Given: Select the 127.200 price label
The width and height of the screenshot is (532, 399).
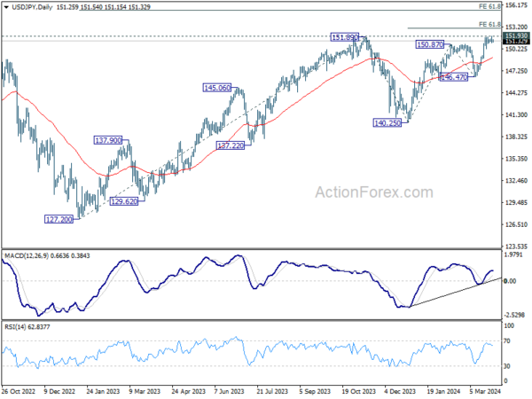Looking at the screenshot, I should 59,220.
